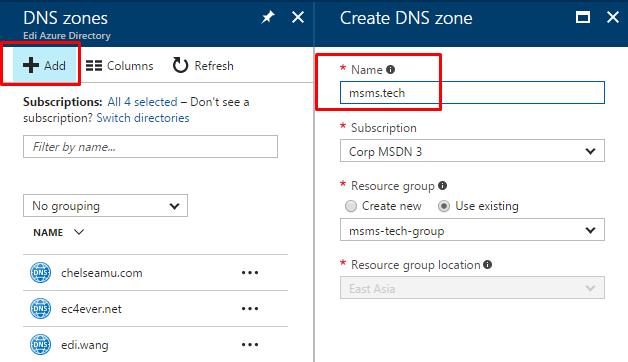
Task: Click the Name info icon
Action: (390, 70)
